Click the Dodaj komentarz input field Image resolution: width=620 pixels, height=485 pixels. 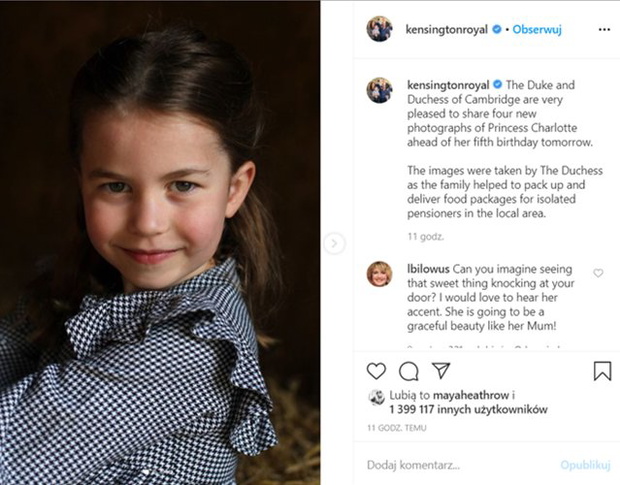450,465
